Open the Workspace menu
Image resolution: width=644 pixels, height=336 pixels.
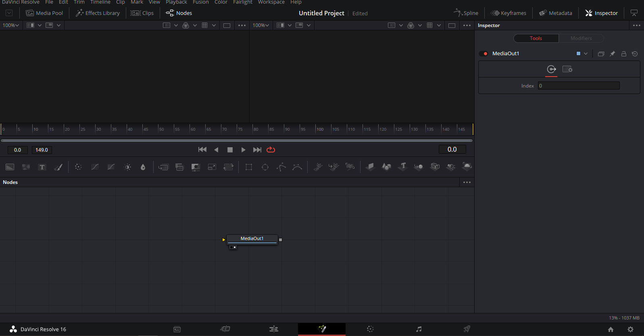tap(271, 2)
